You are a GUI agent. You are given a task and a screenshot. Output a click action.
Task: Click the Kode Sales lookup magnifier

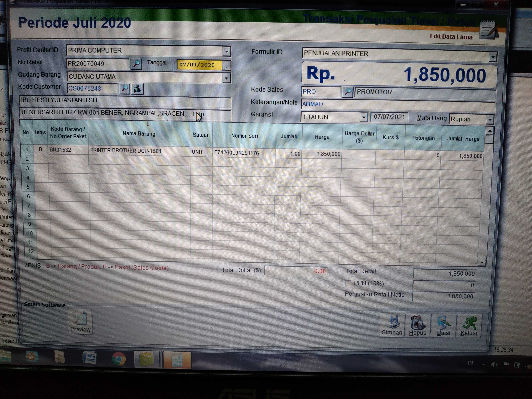point(348,92)
